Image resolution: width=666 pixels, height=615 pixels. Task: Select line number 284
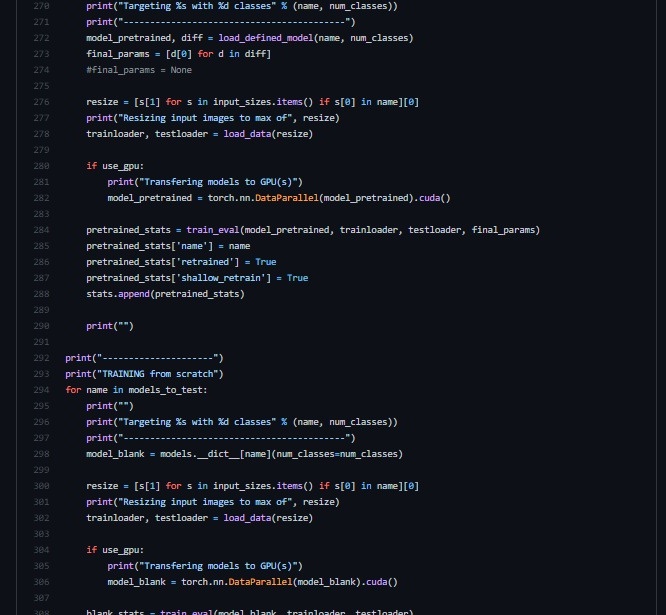(41, 230)
